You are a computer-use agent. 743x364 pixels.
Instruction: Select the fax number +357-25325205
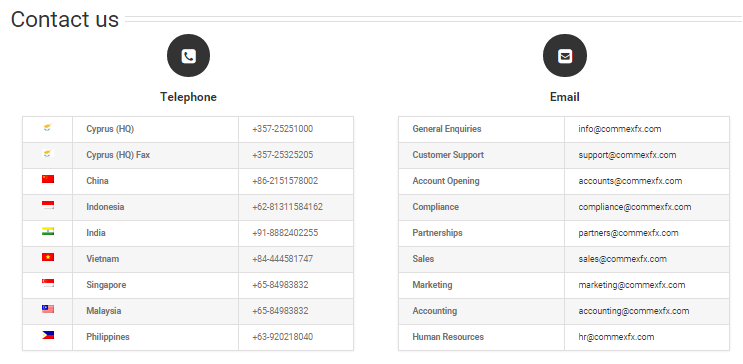[x=282, y=155]
